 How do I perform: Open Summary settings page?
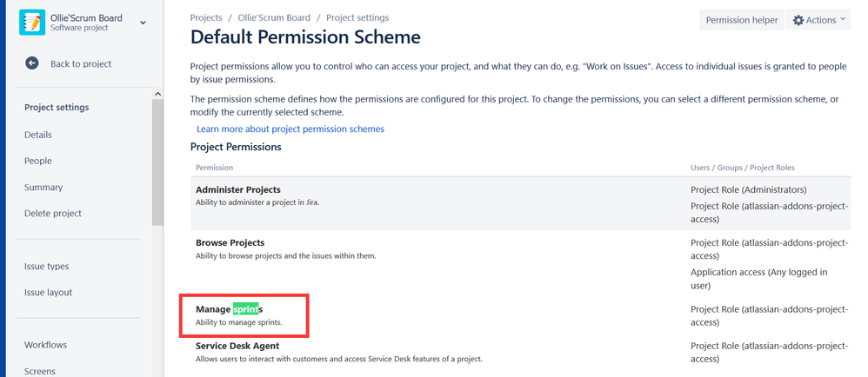point(43,187)
